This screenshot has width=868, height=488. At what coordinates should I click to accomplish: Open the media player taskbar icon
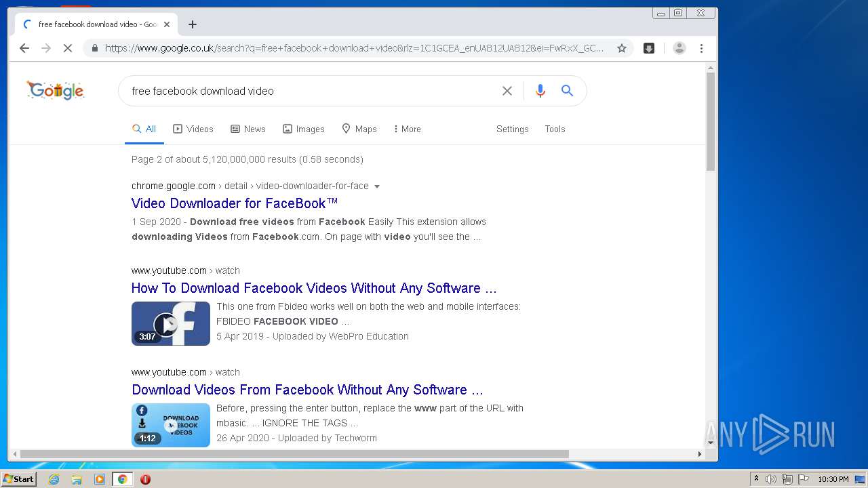(x=100, y=479)
